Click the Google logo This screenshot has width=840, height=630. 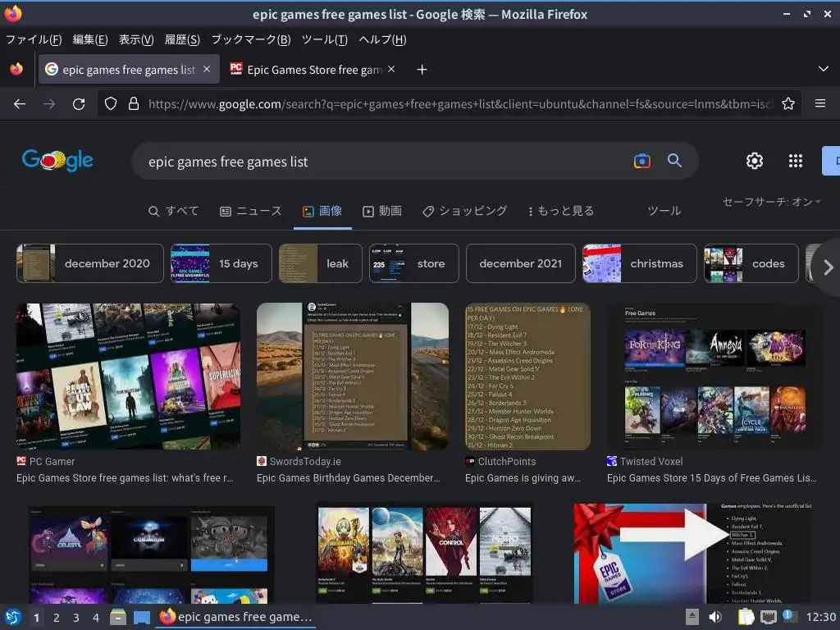[x=57, y=160]
